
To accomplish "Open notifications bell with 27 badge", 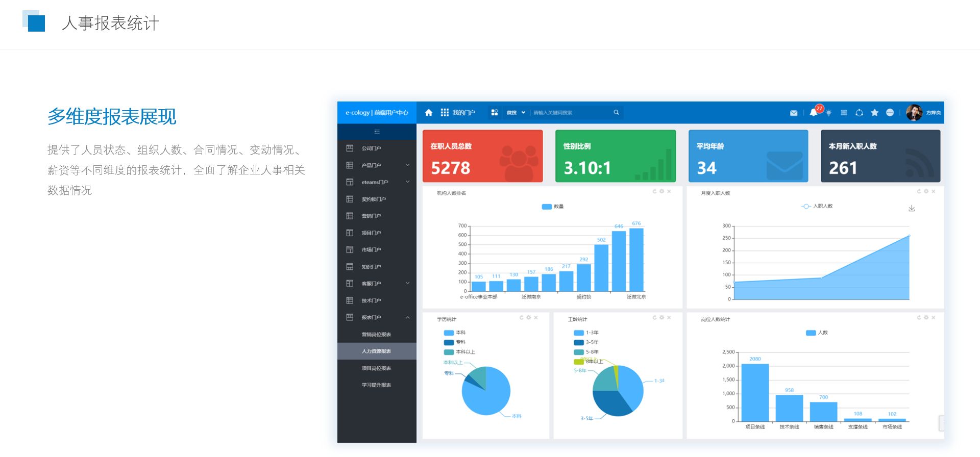I will (814, 113).
